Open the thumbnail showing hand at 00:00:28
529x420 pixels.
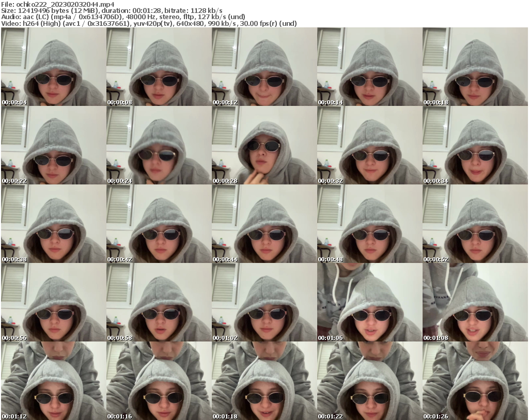(264, 146)
